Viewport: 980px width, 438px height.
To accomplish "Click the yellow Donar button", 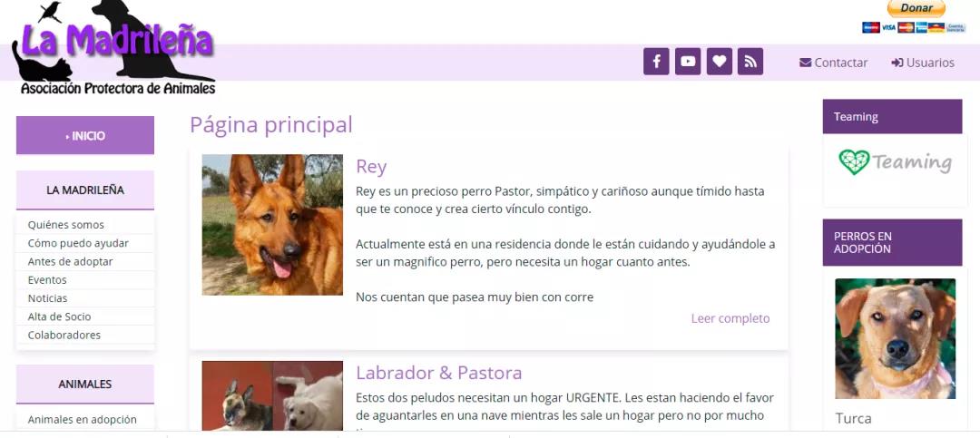I will pos(916,8).
